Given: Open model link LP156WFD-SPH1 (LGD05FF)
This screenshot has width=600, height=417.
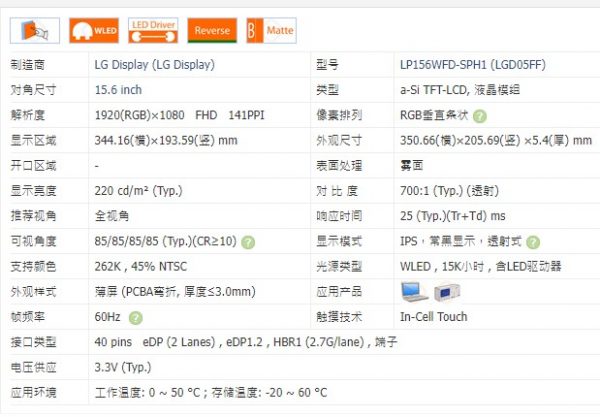Looking at the screenshot, I should pyautogui.click(x=473, y=65).
